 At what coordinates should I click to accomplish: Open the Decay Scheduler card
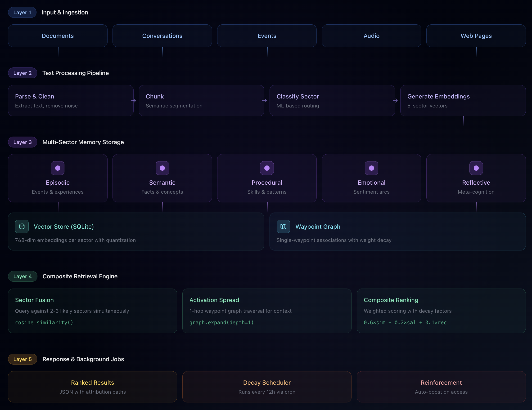pyautogui.click(x=267, y=387)
